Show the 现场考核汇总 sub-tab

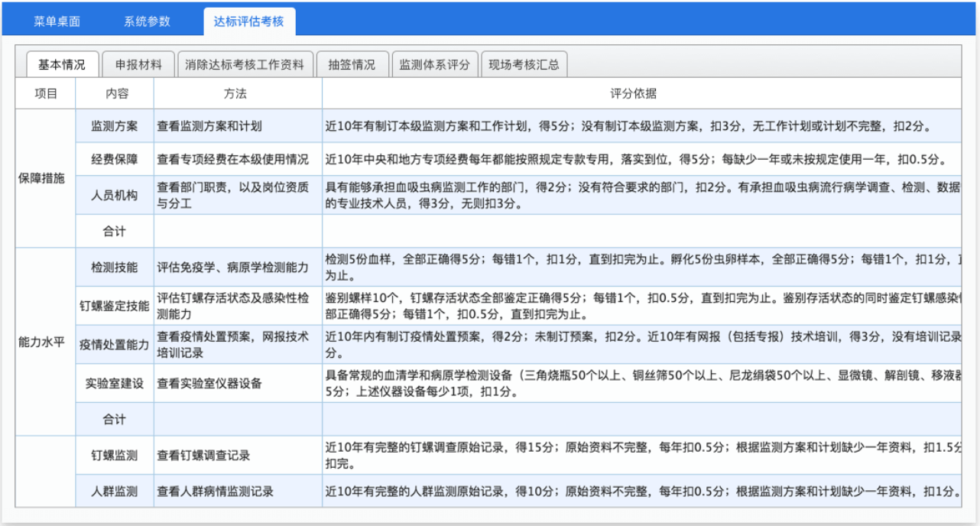point(524,65)
